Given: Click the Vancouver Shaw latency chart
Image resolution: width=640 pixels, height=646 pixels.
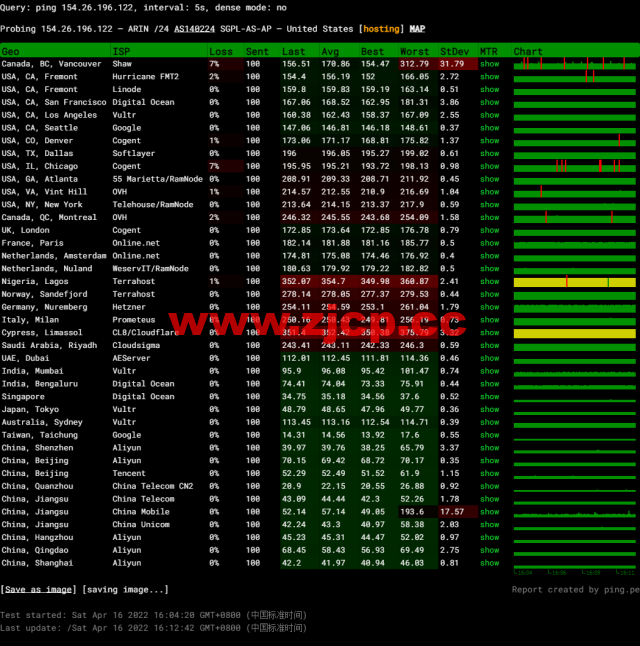Looking at the screenshot, I should (574, 64).
